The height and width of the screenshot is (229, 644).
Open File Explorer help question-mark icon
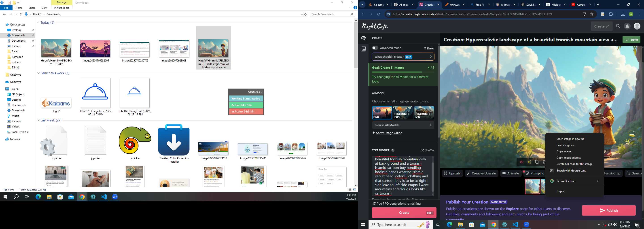[x=355, y=8]
